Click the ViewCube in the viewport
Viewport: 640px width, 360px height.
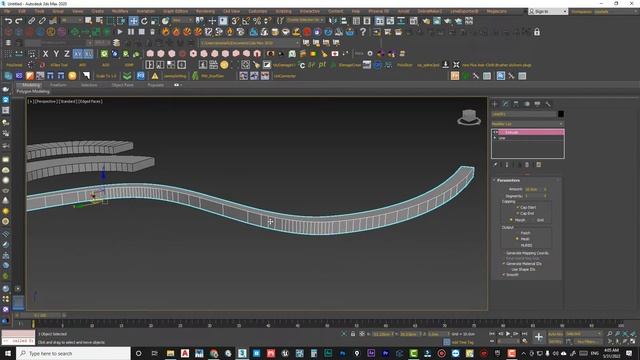tap(469, 117)
